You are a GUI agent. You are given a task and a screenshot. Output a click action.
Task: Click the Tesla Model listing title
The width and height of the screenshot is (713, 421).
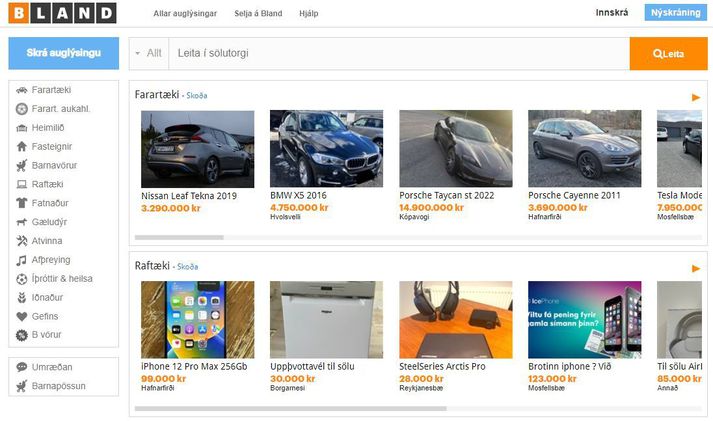pos(679,195)
